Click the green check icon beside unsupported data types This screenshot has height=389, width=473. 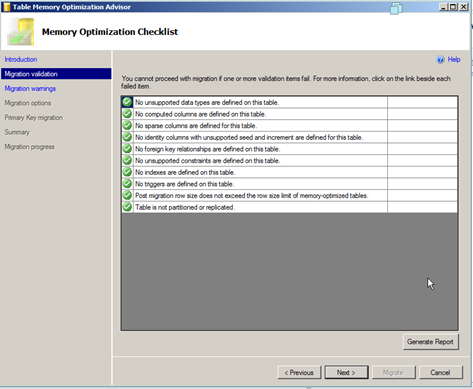(x=127, y=102)
